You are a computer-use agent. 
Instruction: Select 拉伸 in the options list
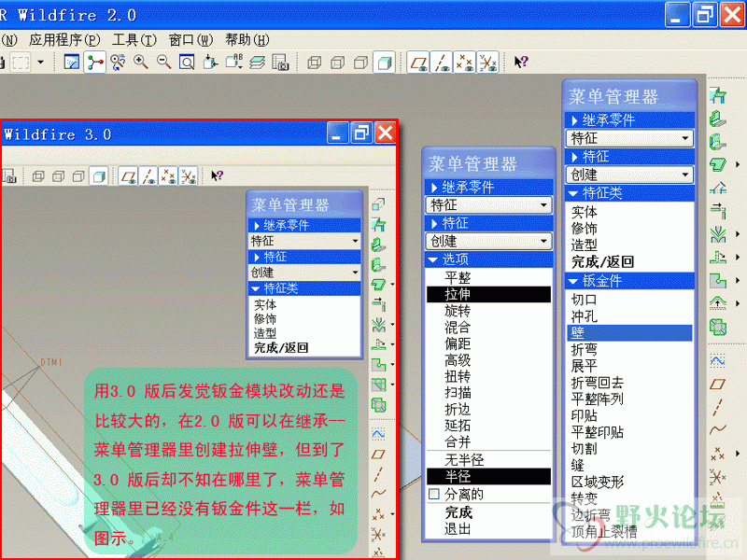point(488,294)
